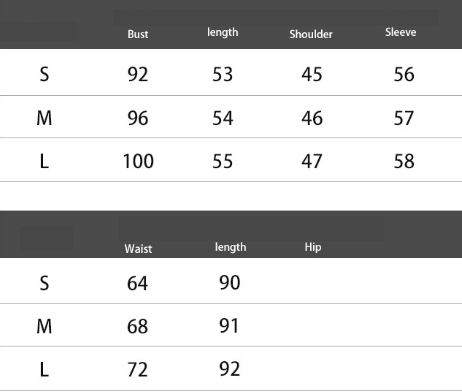Click the Bust column header
Viewport: 462px width, 392px height.
(138, 34)
